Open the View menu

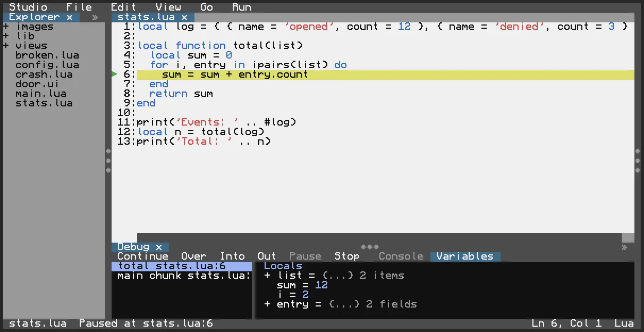[168, 7]
